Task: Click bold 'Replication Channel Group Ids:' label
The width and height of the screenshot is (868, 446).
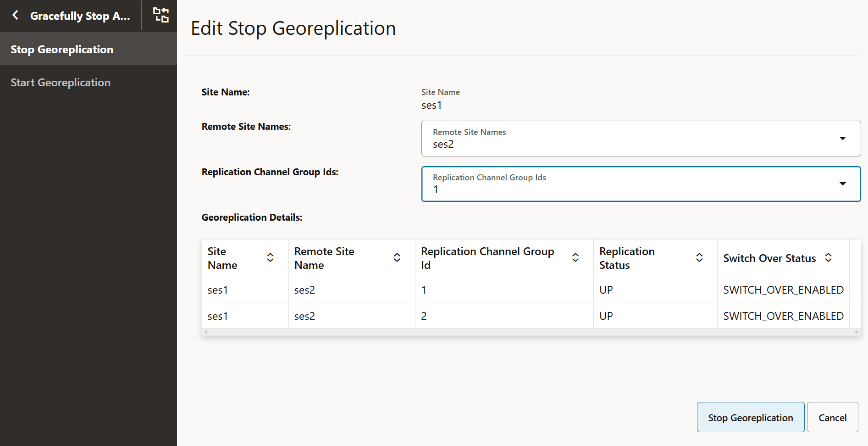Action: point(270,172)
